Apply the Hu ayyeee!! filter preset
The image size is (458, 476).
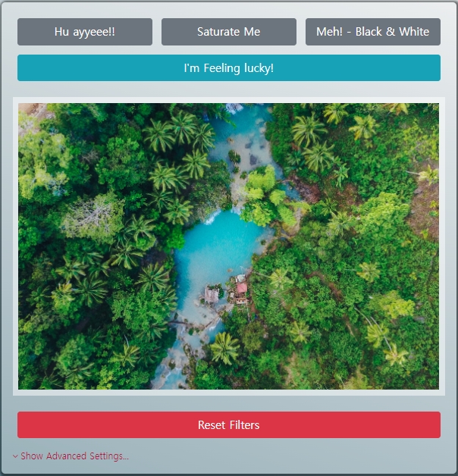point(85,32)
